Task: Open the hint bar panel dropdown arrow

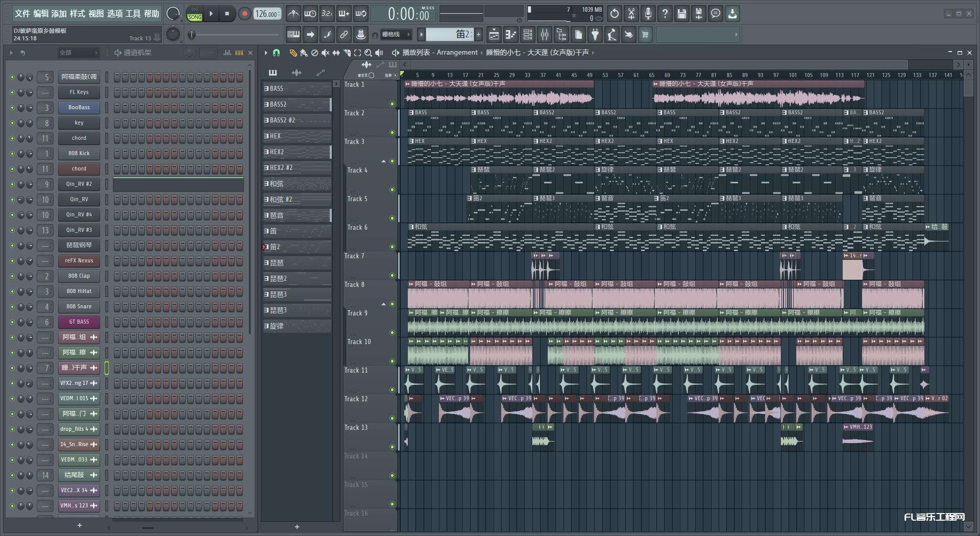Action: (736, 35)
